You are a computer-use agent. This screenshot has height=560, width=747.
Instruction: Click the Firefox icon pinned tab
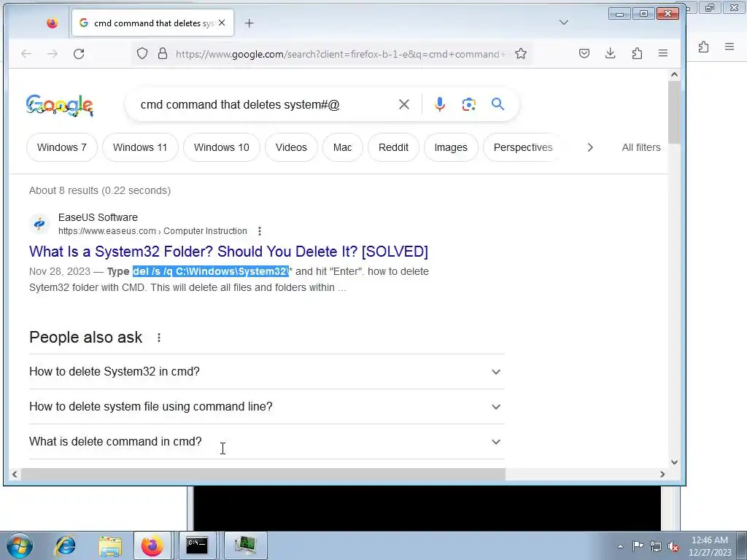point(53,23)
